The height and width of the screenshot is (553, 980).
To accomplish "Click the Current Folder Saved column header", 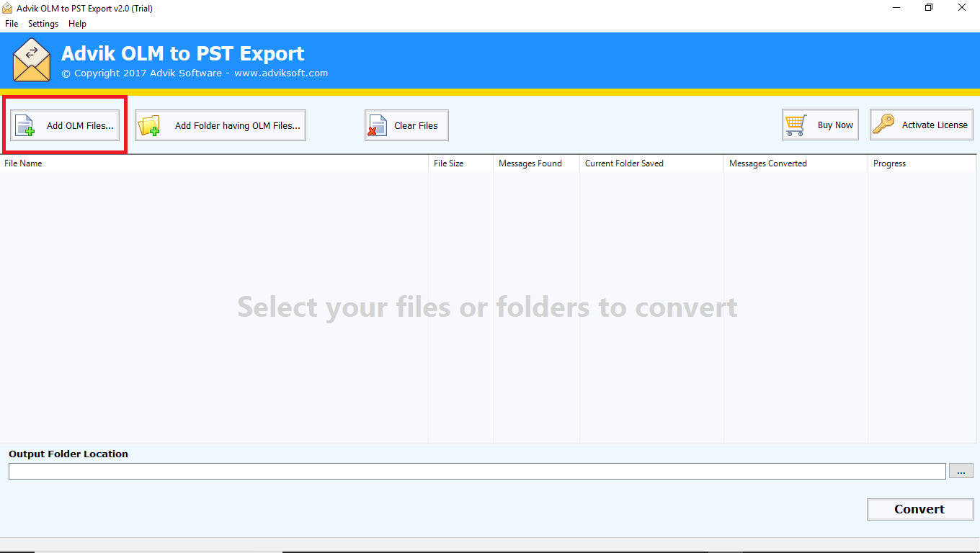I will (652, 163).
